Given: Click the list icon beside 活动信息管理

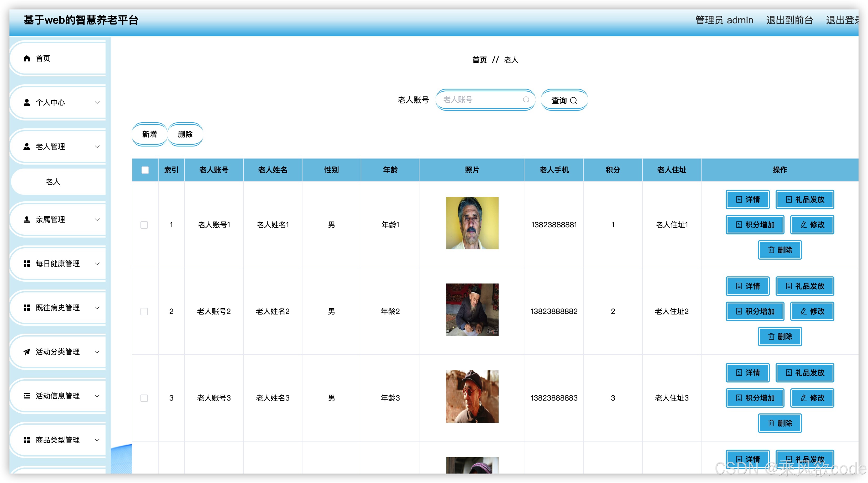Looking at the screenshot, I should pyautogui.click(x=27, y=396).
